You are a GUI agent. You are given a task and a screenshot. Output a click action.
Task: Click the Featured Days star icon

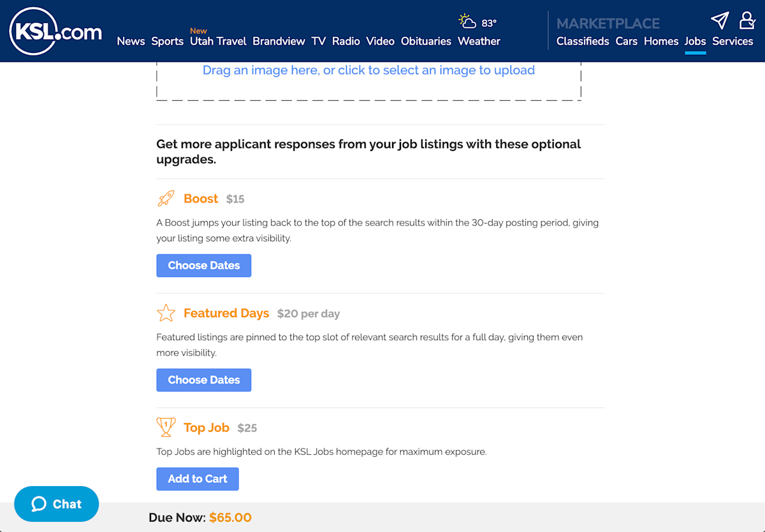pyautogui.click(x=166, y=313)
